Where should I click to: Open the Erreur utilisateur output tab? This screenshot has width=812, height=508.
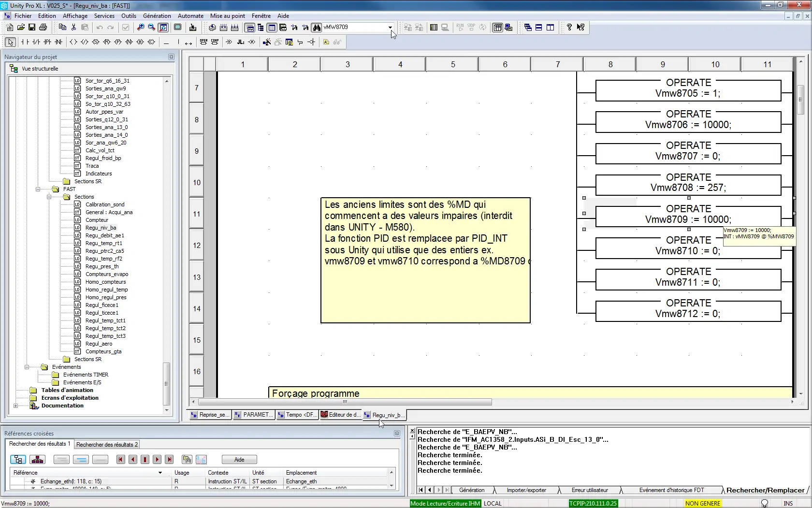coord(590,490)
